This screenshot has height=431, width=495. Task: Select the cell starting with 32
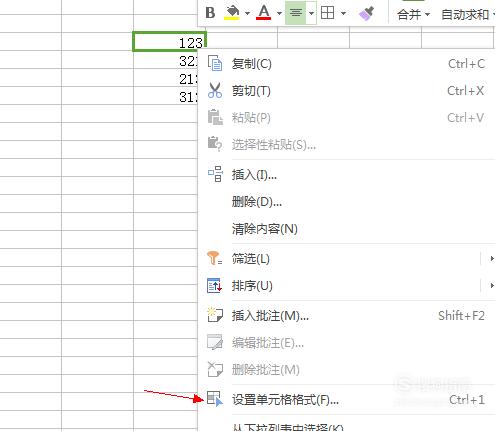coord(166,60)
